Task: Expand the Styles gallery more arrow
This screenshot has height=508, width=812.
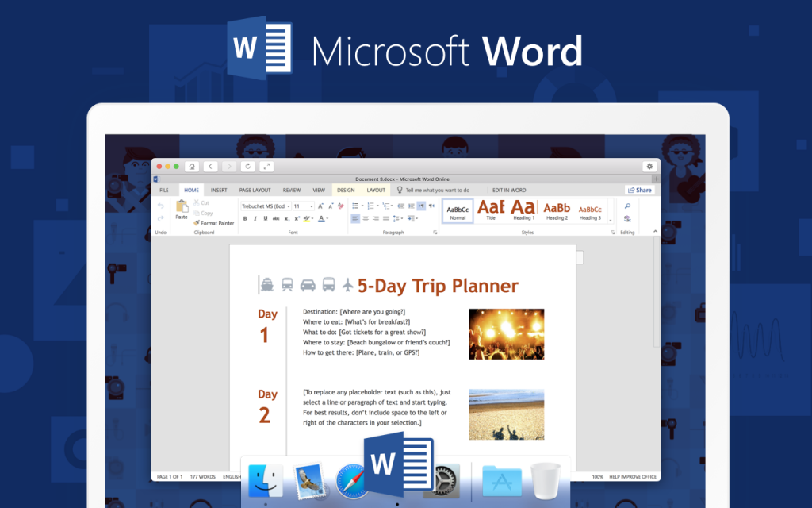Action: [610, 219]
